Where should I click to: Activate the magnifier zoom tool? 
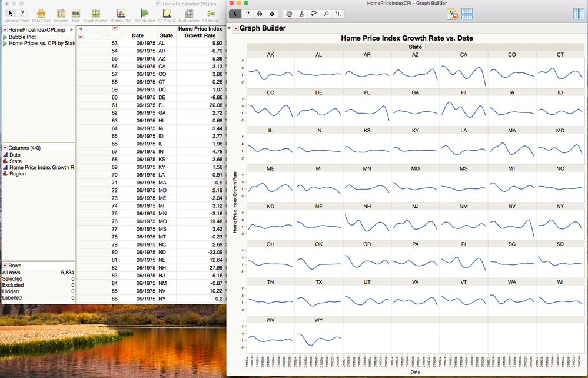[x=327, y=14]
